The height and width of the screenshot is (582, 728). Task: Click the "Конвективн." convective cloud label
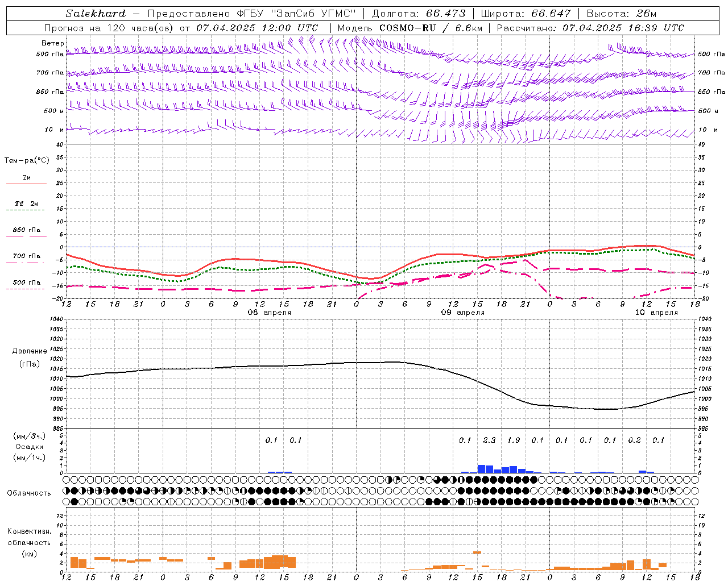30,531
